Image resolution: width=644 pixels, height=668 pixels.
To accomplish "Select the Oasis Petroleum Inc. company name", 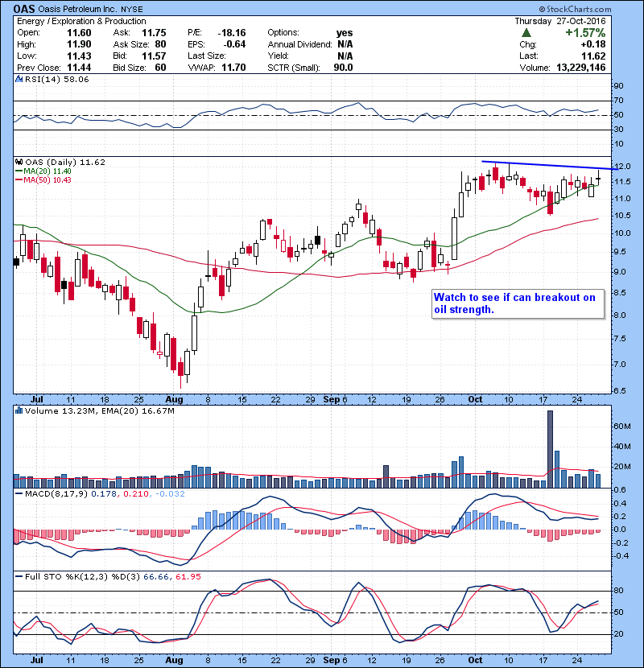I will [x=77, y=9].
